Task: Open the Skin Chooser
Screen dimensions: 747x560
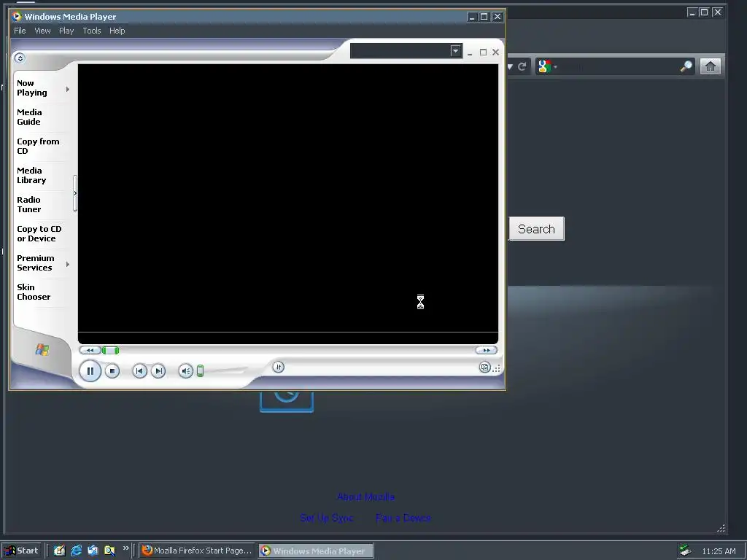Action: click(x=34, y=292)
